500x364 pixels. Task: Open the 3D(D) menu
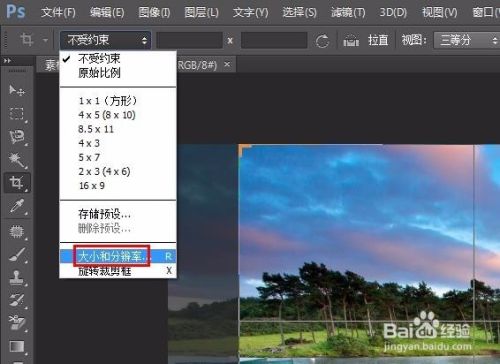pyautogui.click(x=393, y=13)
